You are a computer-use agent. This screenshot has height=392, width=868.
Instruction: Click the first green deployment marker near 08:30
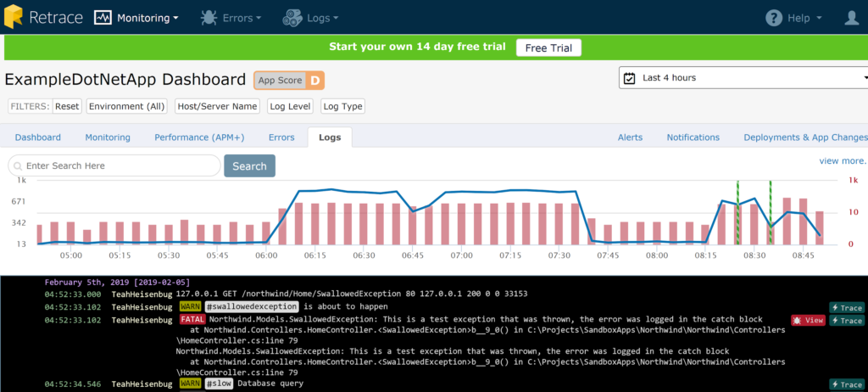[x=738, y=212]
